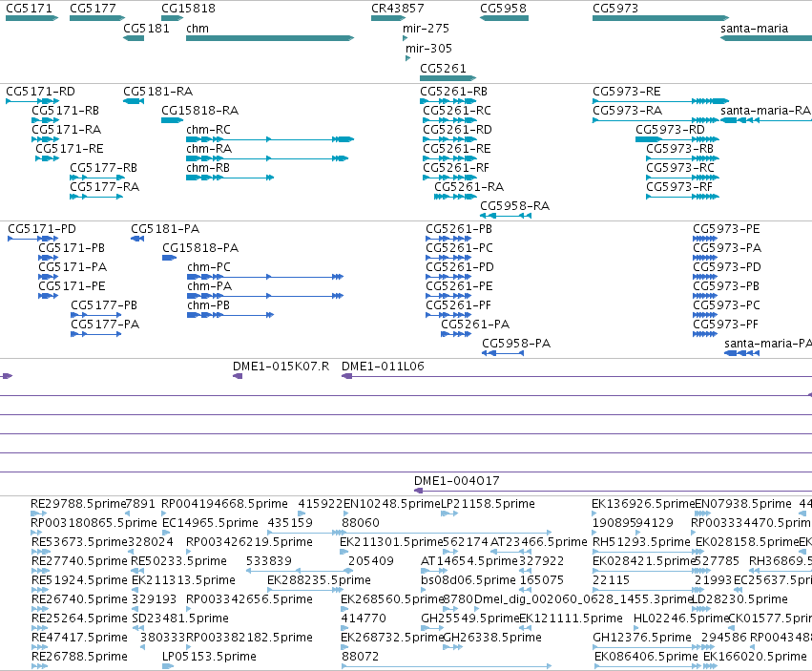The width and height of the screenshot is (812, 671).
Task: Click transcript CG5171-RB label
Action: tap(65, 111)
